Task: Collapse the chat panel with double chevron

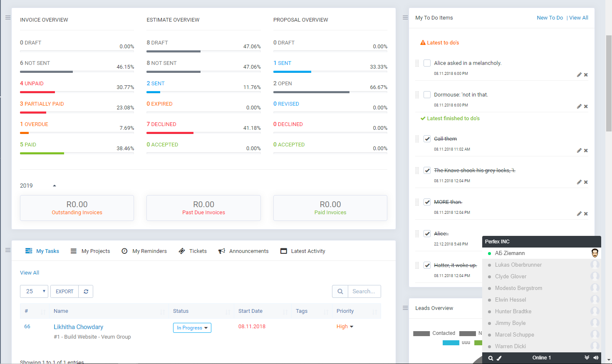Action: click(x=587, y=357)
